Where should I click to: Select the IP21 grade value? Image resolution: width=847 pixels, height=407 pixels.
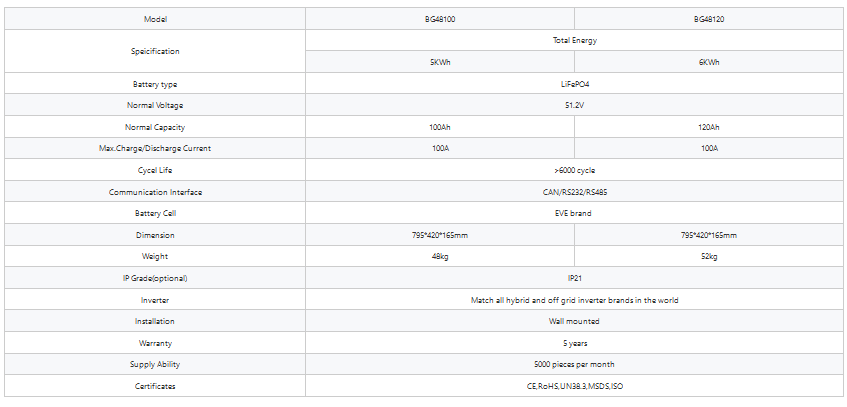click(574, 278)
